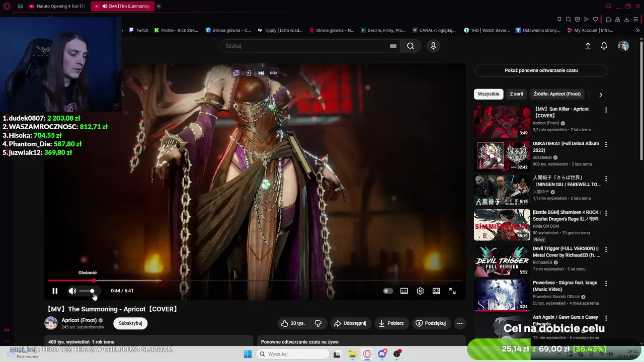Click the Pobierz download button
Screen dimensions: 644x362
[x=391, y=323]
